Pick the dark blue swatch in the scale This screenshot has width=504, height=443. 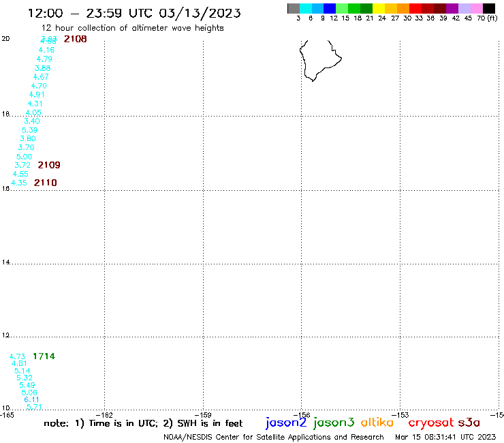tap(330, 8)
